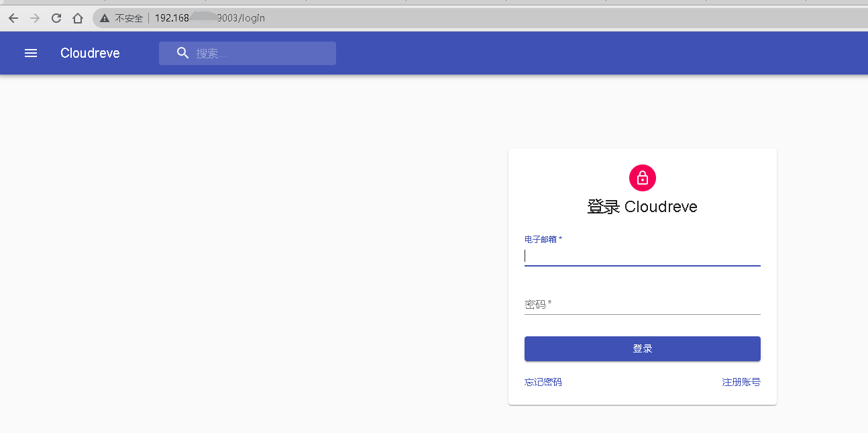Viewport: 868px width, 433px height.
Task: Click the search magnifier icon
Action: coord(182,53)
